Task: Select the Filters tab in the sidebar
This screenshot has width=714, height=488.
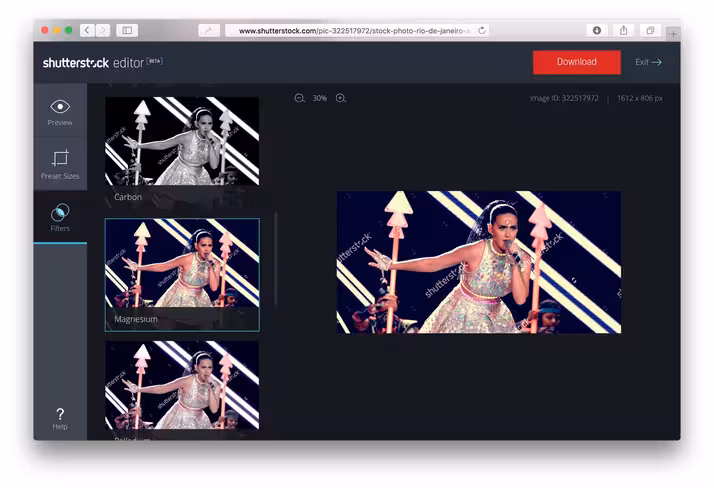Action: (x=60, y=217)
